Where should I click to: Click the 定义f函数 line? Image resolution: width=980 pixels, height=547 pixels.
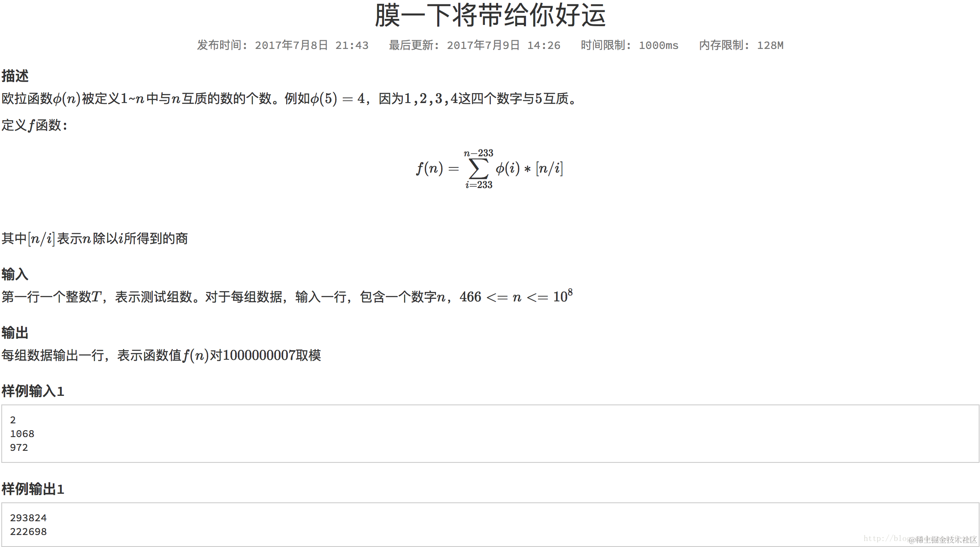pyautogui.click(x=34, y=125)
